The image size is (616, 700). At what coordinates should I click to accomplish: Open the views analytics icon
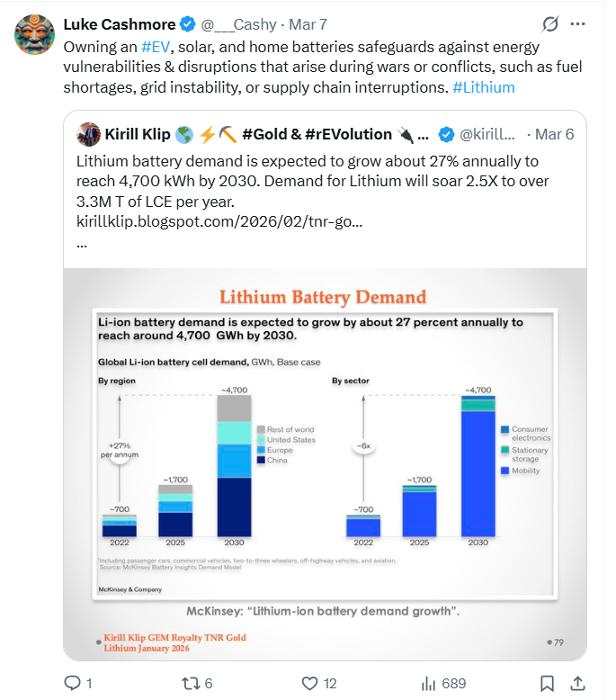coord(429,683)
